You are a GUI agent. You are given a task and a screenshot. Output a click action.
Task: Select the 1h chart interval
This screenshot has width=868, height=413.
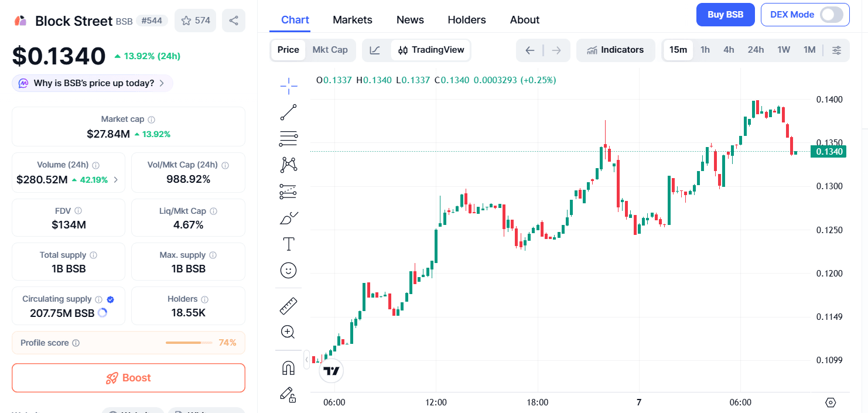tap(705, 50)
